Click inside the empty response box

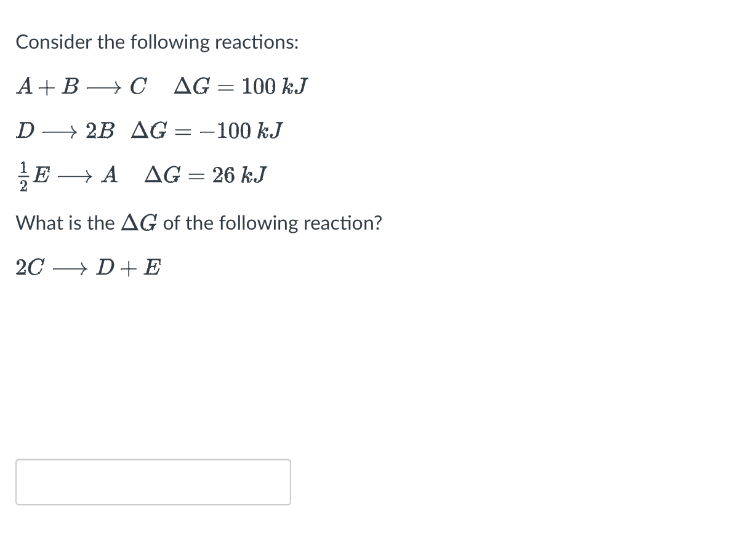pos(153,482)
